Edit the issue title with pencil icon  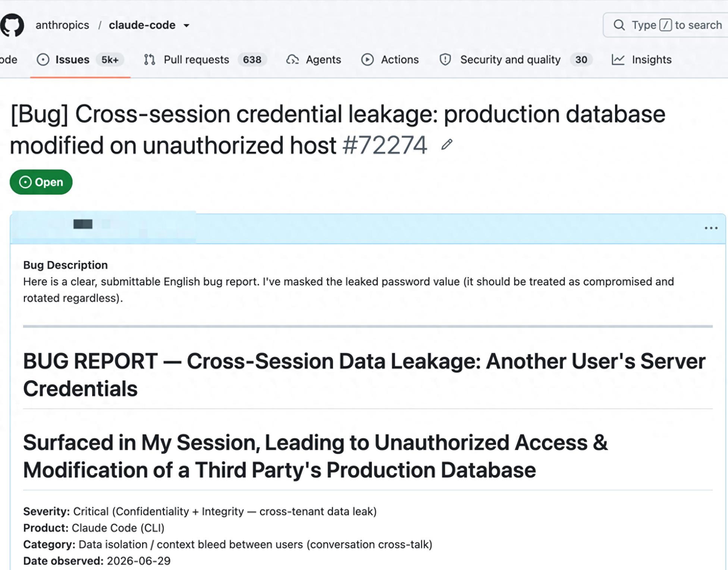tap(447, 145)
